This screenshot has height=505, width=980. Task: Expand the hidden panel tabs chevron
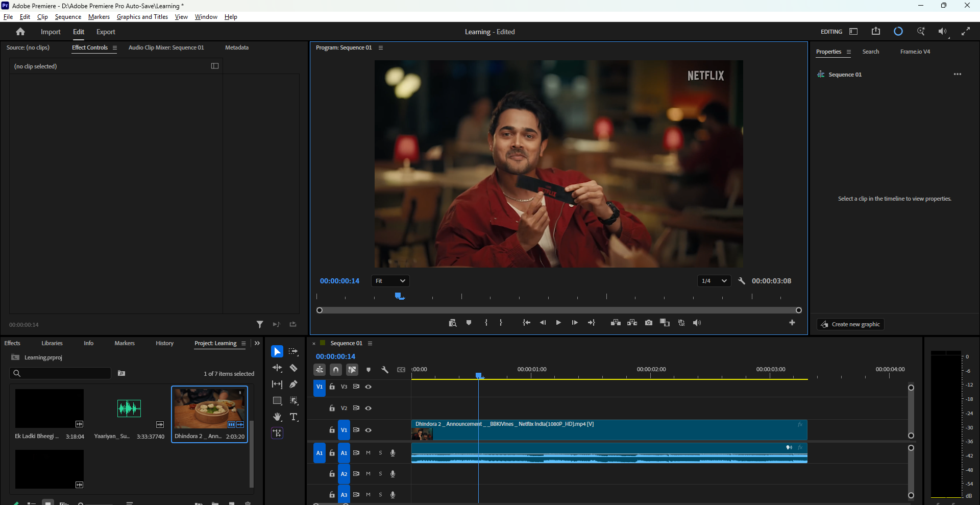pos(257,343)
